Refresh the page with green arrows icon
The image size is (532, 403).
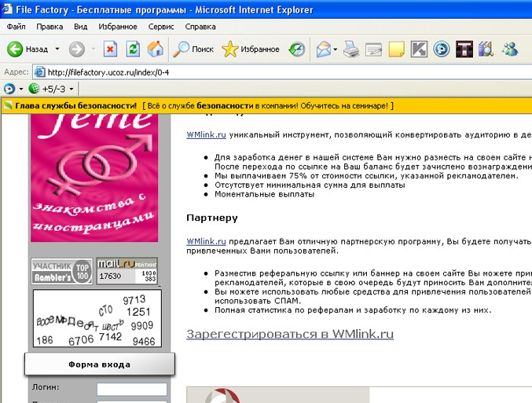point(133,49)
